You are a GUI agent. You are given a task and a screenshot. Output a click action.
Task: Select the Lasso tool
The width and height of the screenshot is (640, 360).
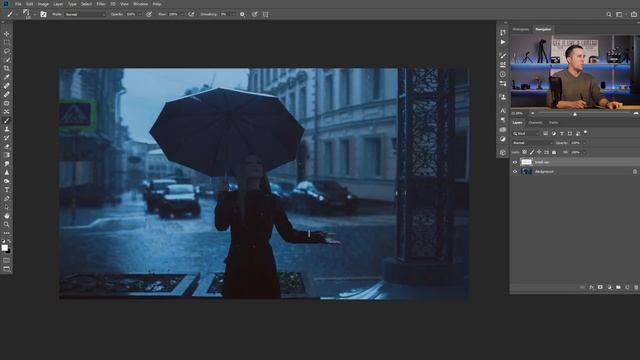pos(7,51)
